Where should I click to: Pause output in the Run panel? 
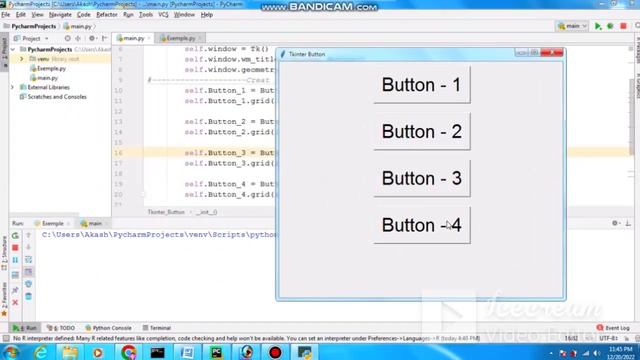point(15,260)
